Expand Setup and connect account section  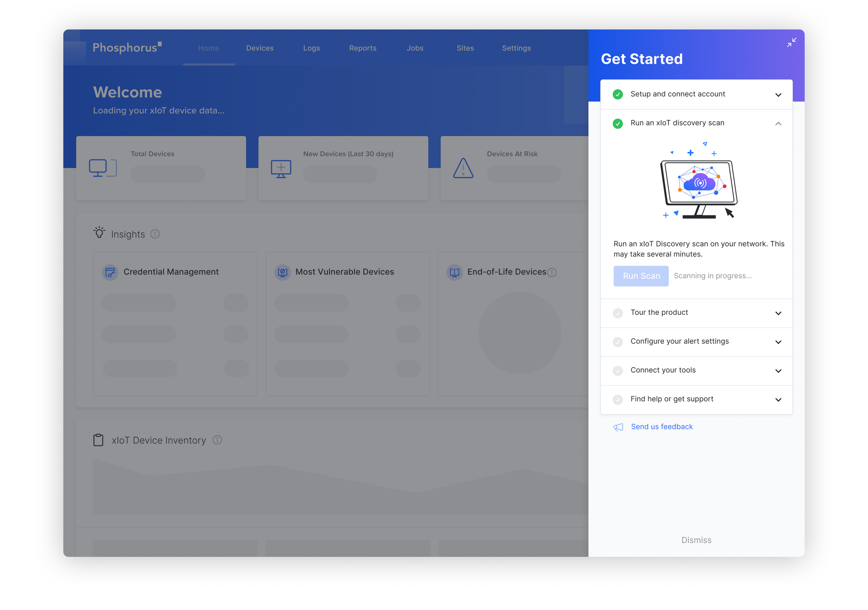[x=778, y=95]
